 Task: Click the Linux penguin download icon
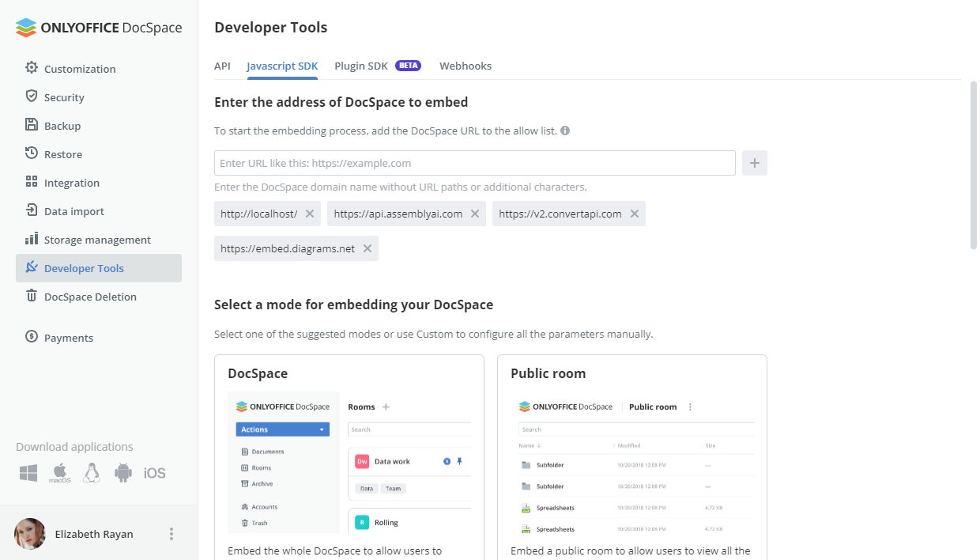[x=92, y=473]
